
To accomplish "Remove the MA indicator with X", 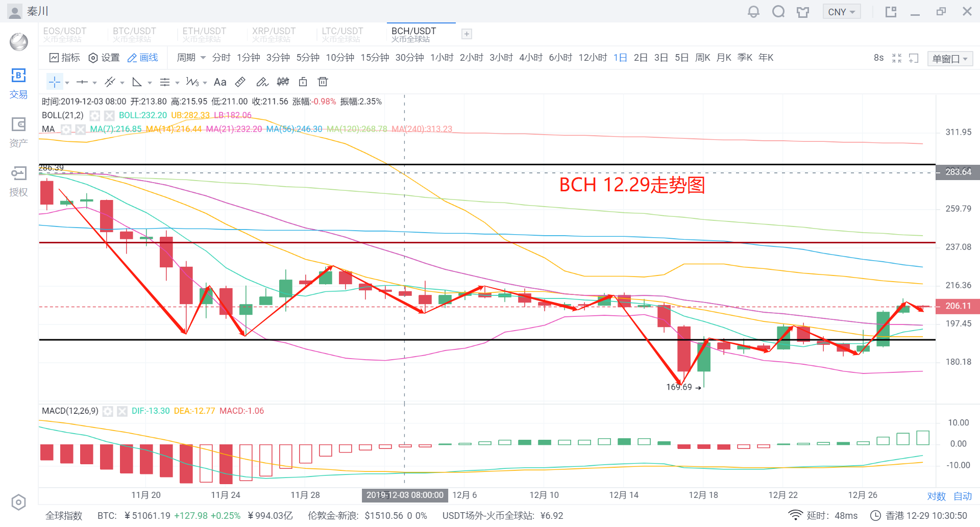I will (81, 130).
